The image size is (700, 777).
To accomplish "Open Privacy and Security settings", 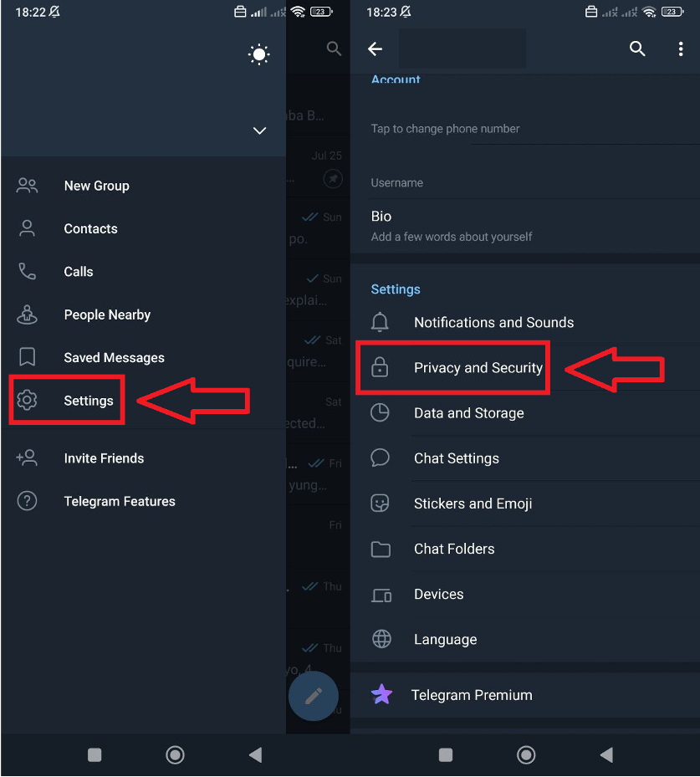I will (x=478, y=368).
